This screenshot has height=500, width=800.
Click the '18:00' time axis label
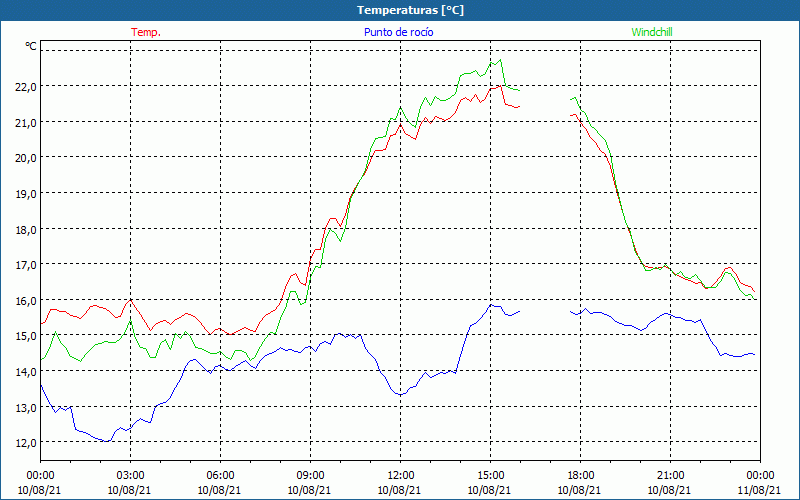(581, 476)
